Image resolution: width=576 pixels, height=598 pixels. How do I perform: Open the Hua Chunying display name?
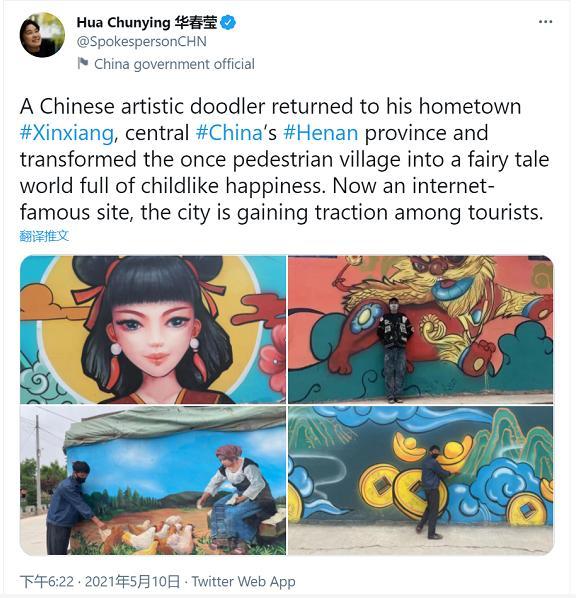[x=123, y=23]
